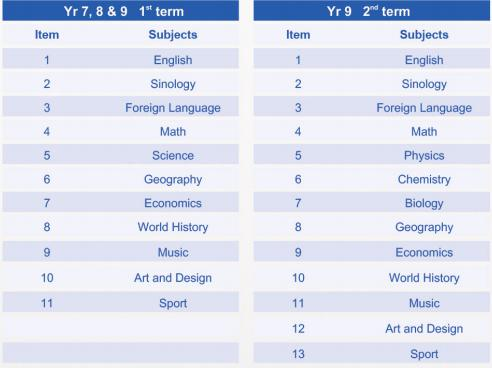Click 'Science' in the 1st term table
This screenshot has width=492, height=368.
(x=173, y=155)
